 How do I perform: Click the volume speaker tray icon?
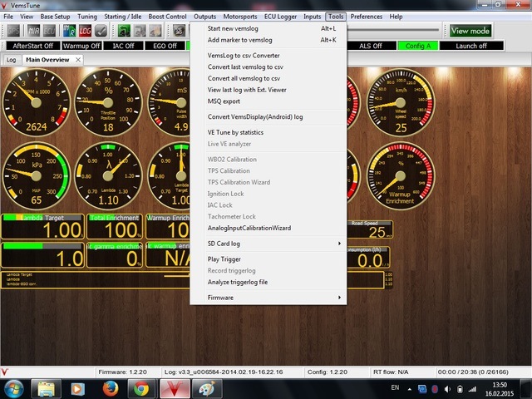[447, 389]
